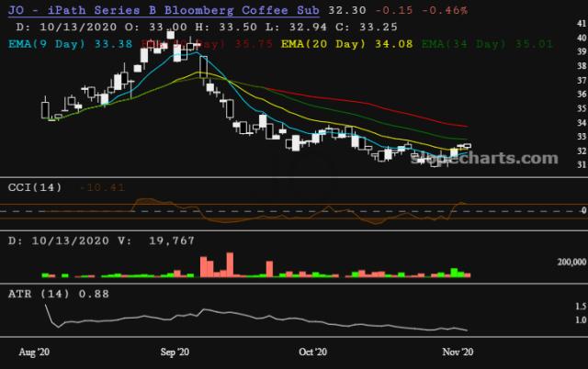Click the ATR axis label 1.5
Image resolution: width=588 pixels, height=369 pixels.
click(581, 307)
